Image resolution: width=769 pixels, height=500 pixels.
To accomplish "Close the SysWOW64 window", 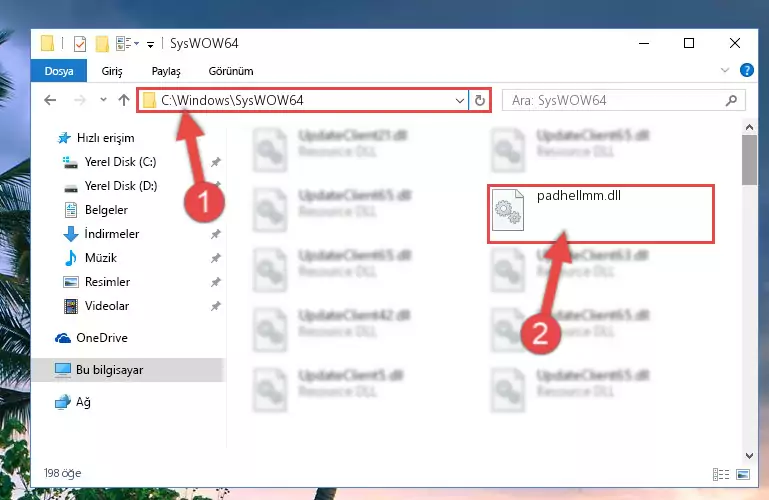I will click(735, 43).
